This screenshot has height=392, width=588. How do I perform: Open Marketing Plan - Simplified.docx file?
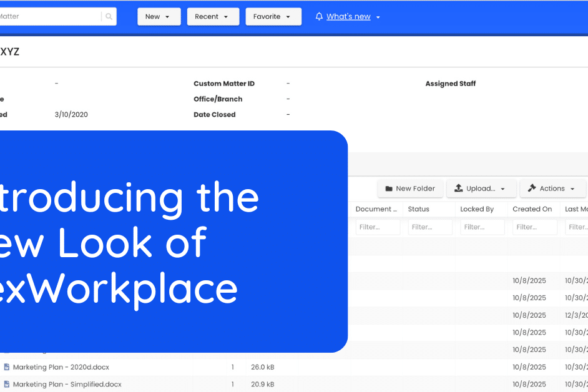pos(67,385)
